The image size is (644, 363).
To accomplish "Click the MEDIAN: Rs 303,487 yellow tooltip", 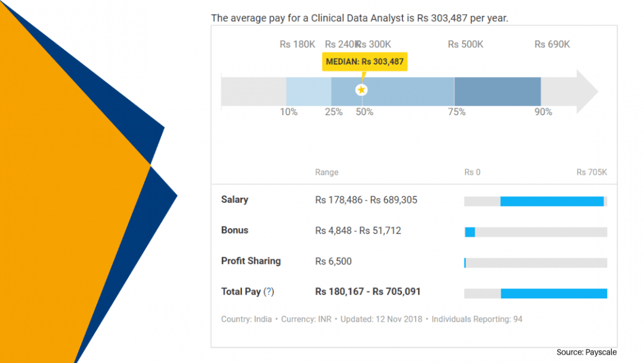I will 365,62.
